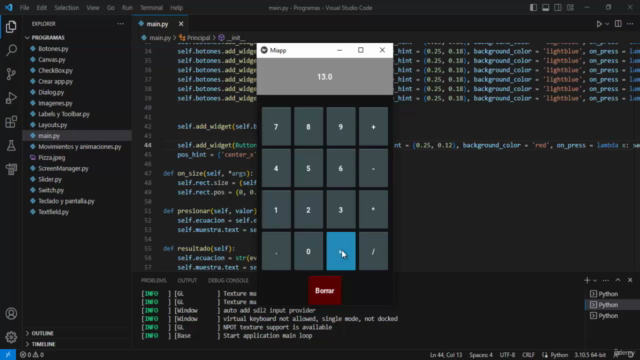This screenshot has height=360, width=640.
Task: Split the editor right
Action: click(618, 24)
